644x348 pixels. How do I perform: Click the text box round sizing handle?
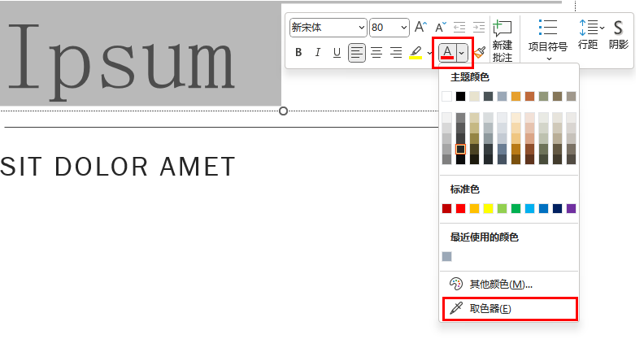point(283,111)
